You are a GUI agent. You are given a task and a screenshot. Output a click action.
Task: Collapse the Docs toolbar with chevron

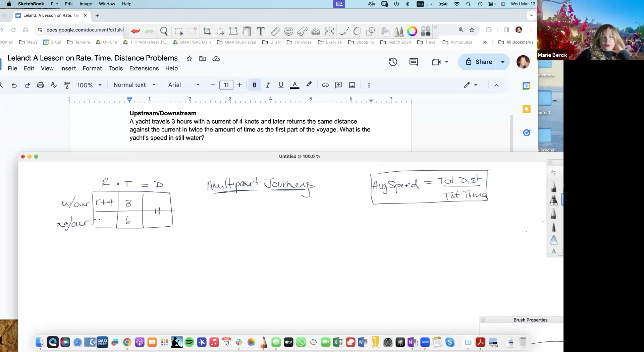pos(496,85)
